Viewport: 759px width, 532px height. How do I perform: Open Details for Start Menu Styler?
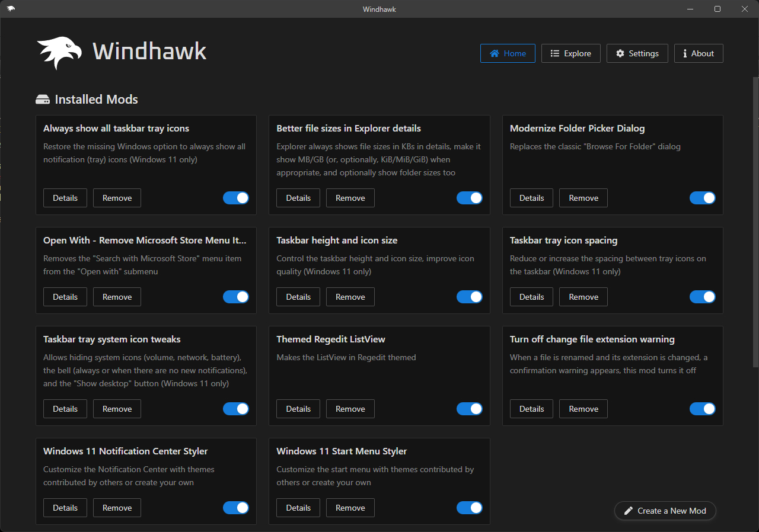click(298, 508)
